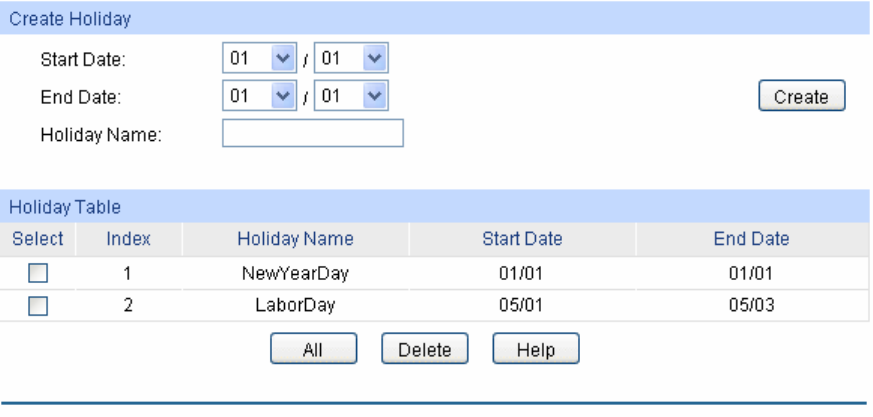This screenshot has height=417, width=873.
Task: Click the Holiday Name column header
Action: click(x=295, y=239)
